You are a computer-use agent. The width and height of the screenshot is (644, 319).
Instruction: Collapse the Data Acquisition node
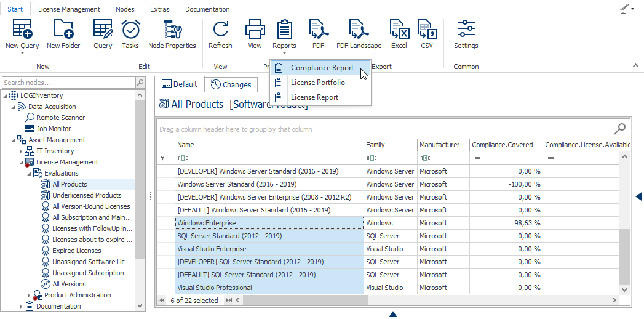click(13, 107)
